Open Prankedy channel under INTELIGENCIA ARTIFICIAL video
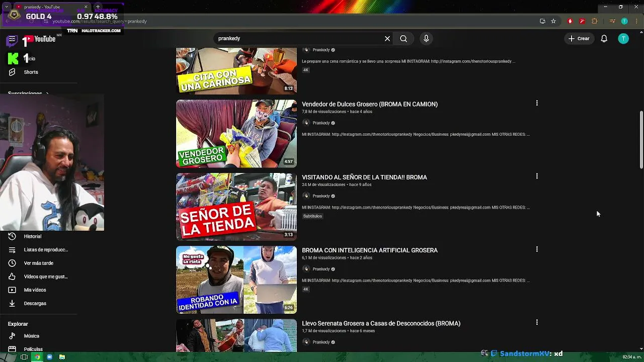Screen dimensions: 644x362 [x=321, y=269]
